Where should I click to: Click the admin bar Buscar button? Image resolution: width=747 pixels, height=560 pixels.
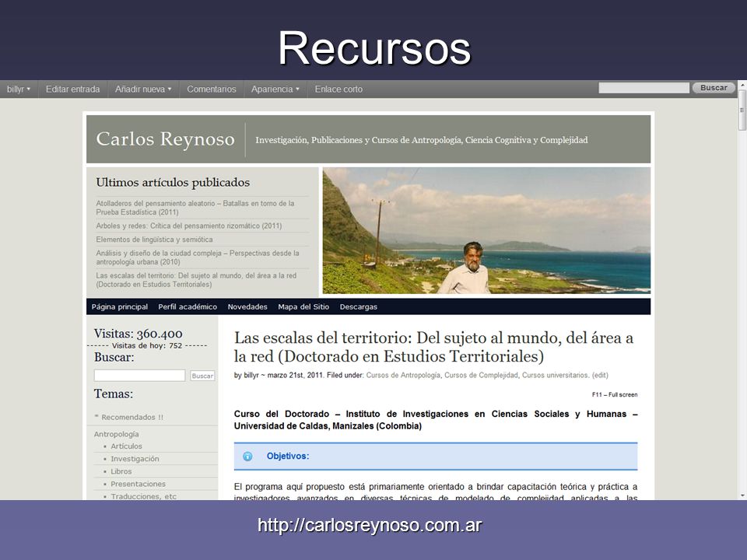tap(714, 88)
